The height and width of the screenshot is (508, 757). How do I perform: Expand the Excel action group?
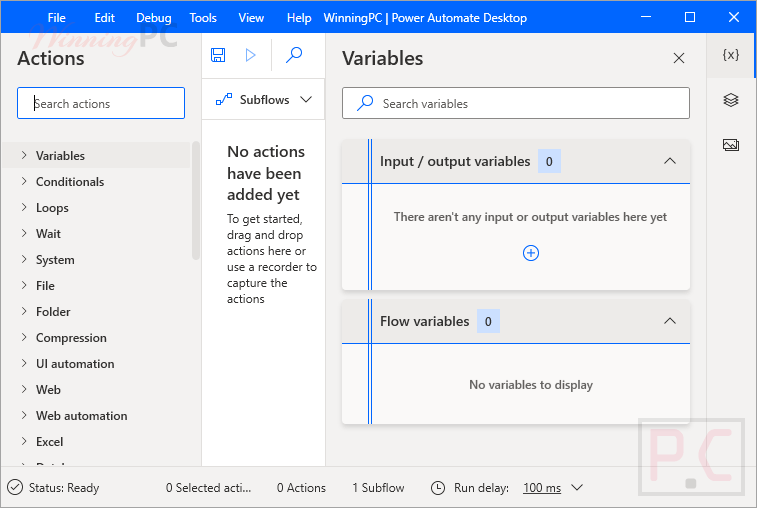[x=24, y=441]
